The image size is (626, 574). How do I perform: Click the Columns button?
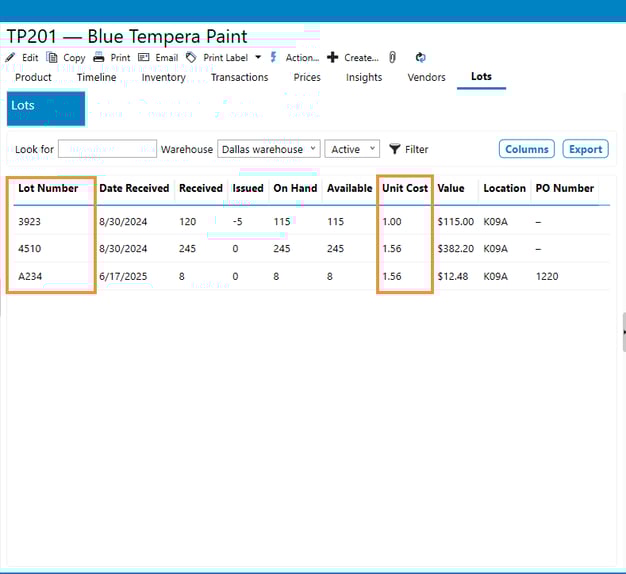526,149
